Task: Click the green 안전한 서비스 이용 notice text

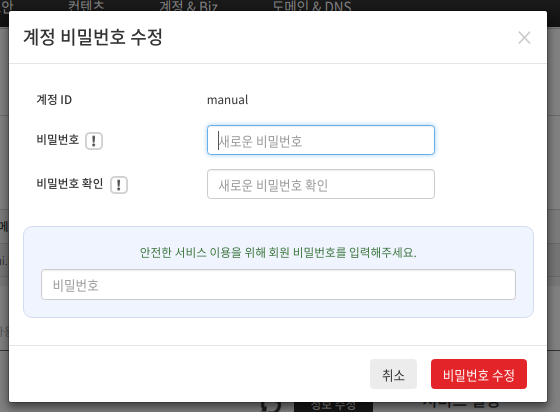Action: [278, 252]
